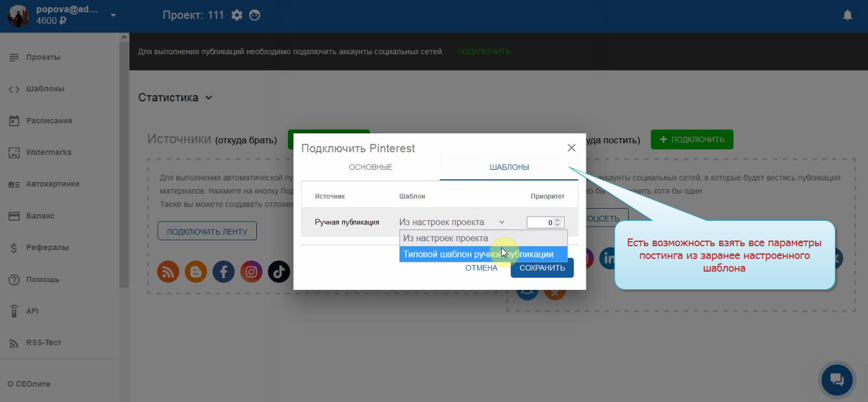
Task: Open Проекты in the sidebar
Action: pyautogui.click(x=43, y=57)
